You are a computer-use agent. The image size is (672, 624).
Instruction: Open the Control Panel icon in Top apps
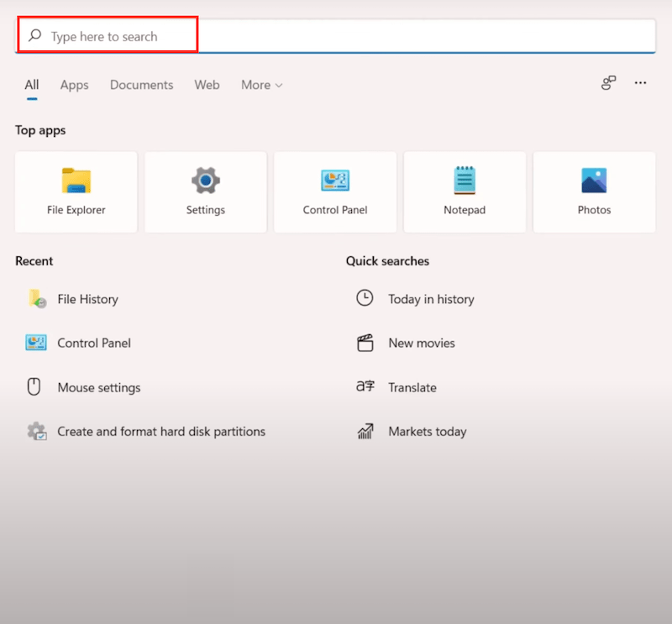(x=335, y=181)
